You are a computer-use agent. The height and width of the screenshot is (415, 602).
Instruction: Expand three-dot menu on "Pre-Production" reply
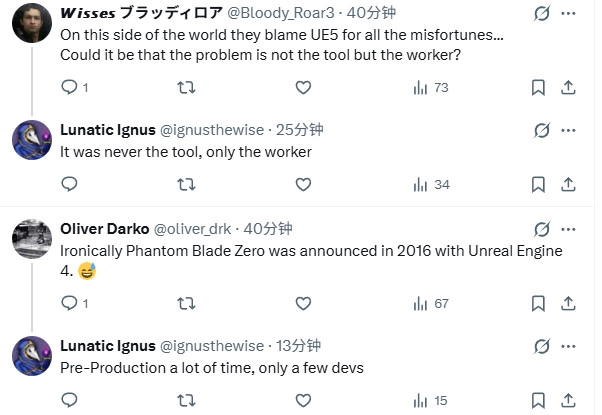[569, 346]
